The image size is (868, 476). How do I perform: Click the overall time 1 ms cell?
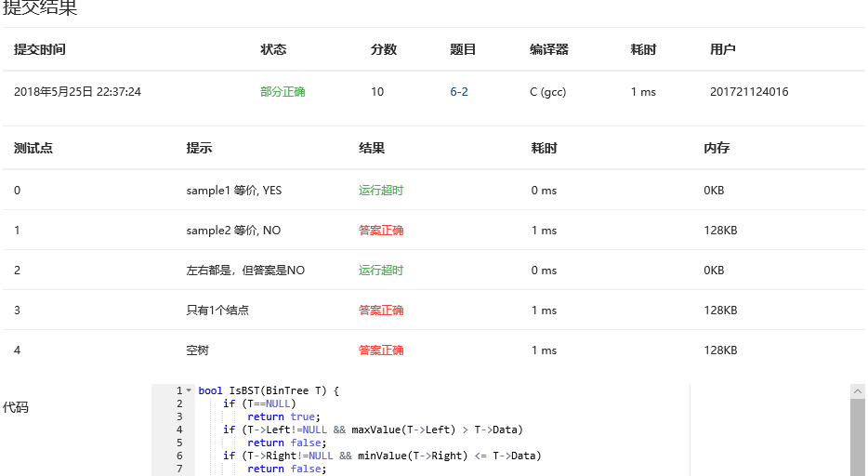coord(643,92)
